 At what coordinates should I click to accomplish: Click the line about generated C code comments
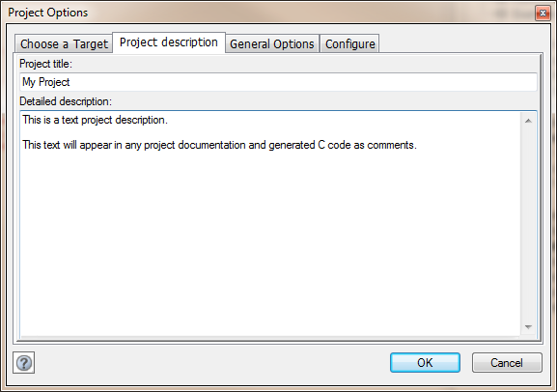pyautogui.click(x=219, y=145)
